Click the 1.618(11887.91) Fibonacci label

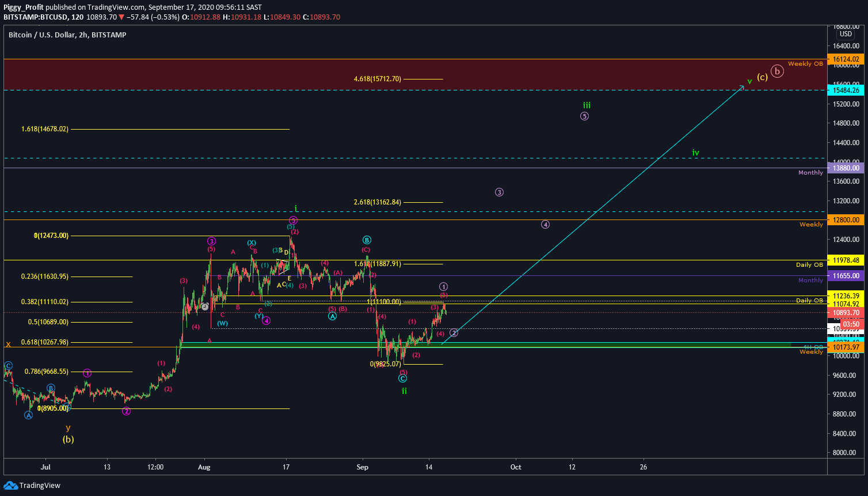click(378, 264)
